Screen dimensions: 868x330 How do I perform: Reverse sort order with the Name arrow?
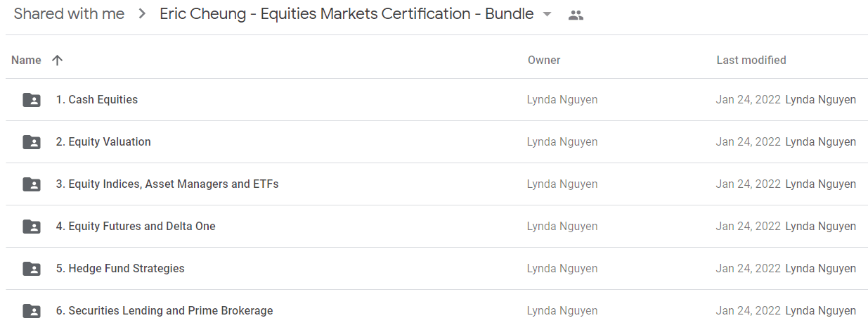coord(58,61)
